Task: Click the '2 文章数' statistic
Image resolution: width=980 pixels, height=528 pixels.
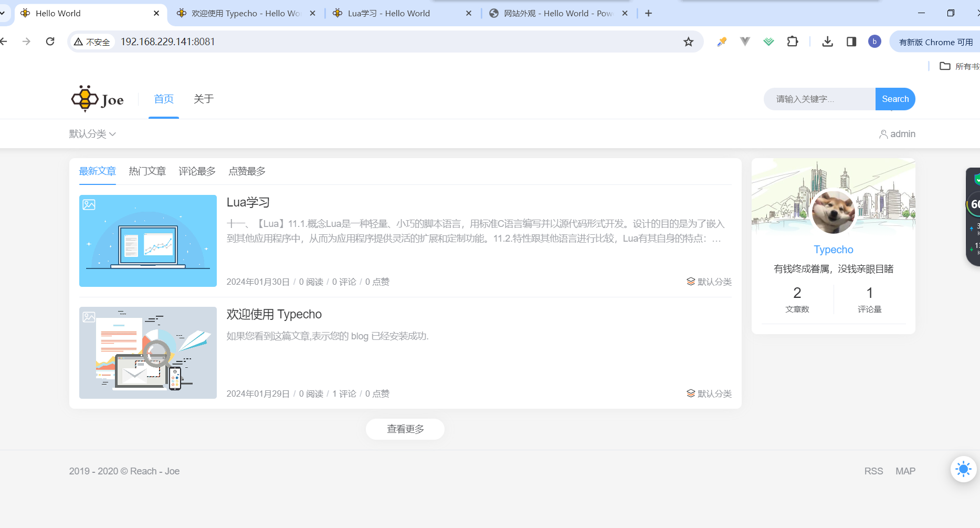Action: coord(797,299)
